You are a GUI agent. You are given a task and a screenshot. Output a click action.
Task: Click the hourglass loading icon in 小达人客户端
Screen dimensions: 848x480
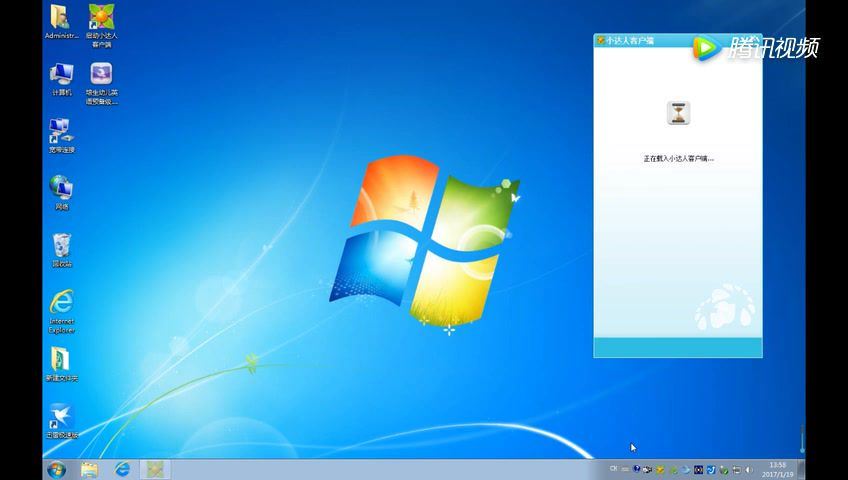point(678,113)
